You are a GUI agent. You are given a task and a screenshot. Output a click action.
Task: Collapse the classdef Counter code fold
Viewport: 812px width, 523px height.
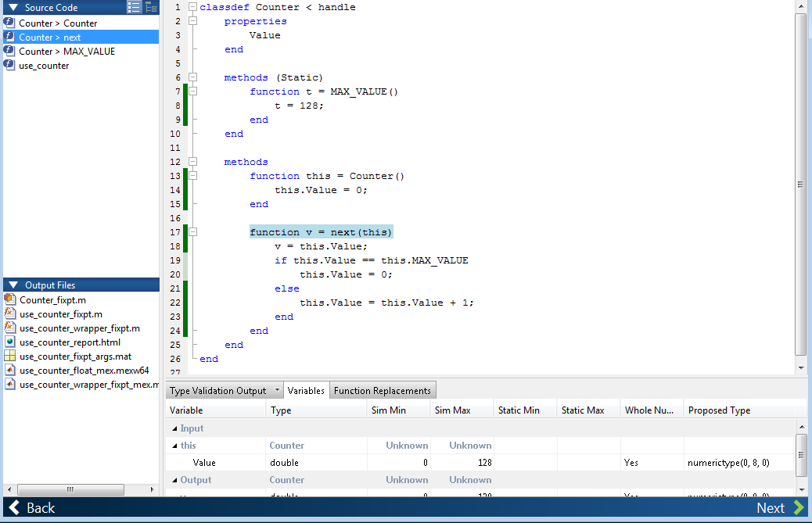pos(192,7)
